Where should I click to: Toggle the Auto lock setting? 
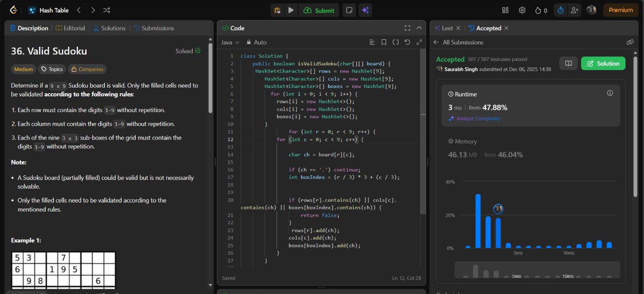(257, 42)
